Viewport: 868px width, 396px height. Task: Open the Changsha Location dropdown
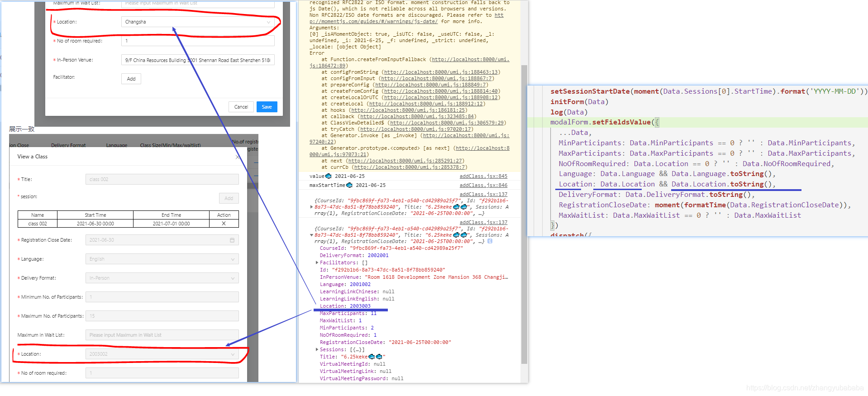(x=198, y=22)
